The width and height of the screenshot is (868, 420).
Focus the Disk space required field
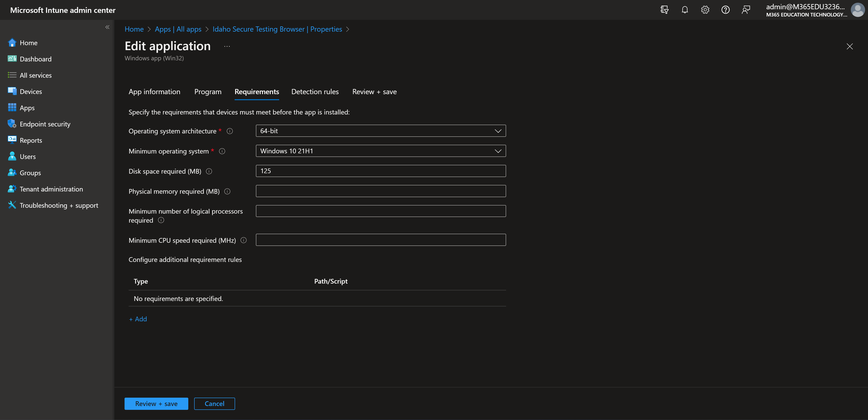click(381, 171)
